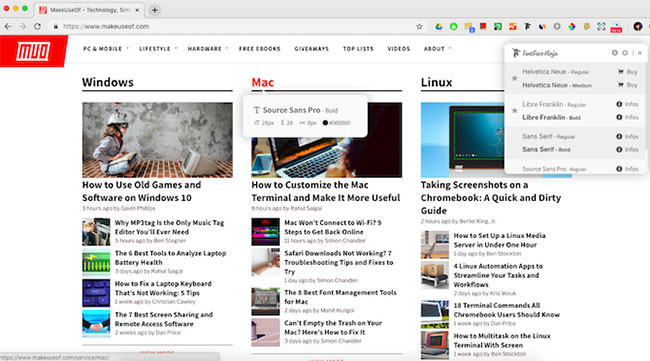Open the color wheel extension
650x361 pixels.
click(572, 27)
